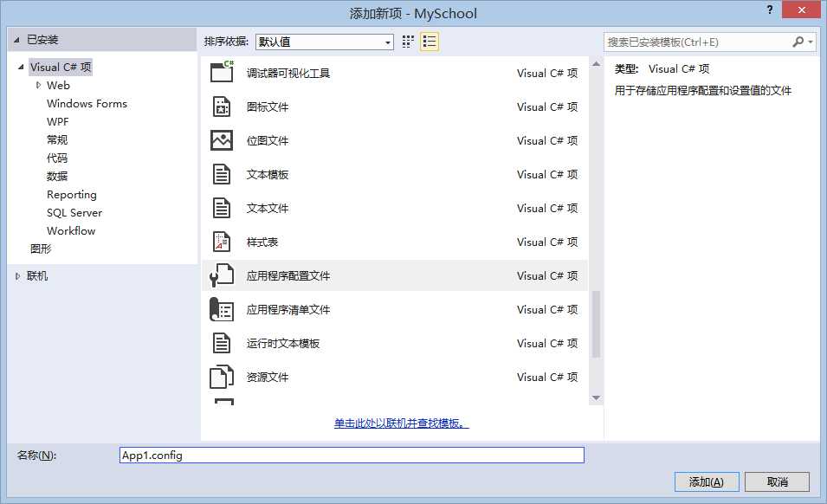Select the 应用程序清单文件 item text
Screen dimensions: 827x504
click(288, 309)
